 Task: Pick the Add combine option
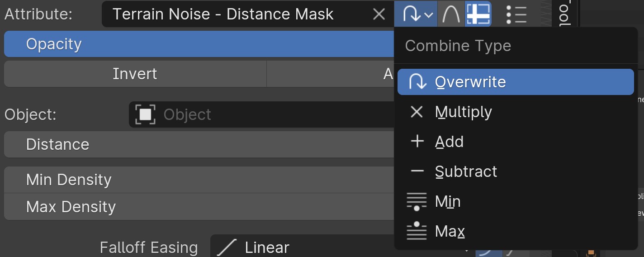449,142
